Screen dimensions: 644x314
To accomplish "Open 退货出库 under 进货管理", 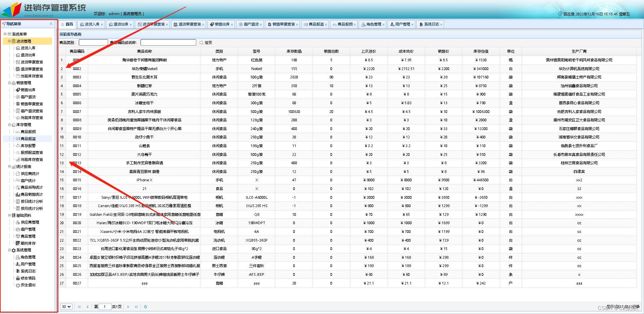I will point(28,55).
